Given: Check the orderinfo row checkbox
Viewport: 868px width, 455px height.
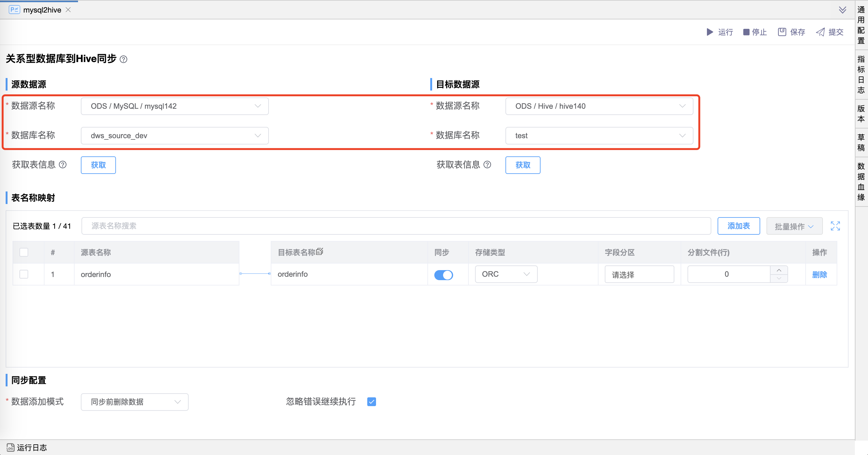Looking at the screenshot, I should pos(24,274).
